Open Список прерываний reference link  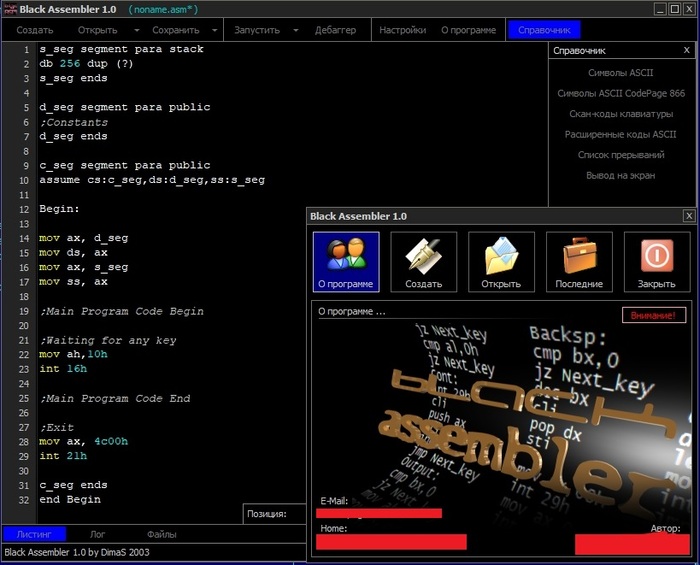coord(620,155)
